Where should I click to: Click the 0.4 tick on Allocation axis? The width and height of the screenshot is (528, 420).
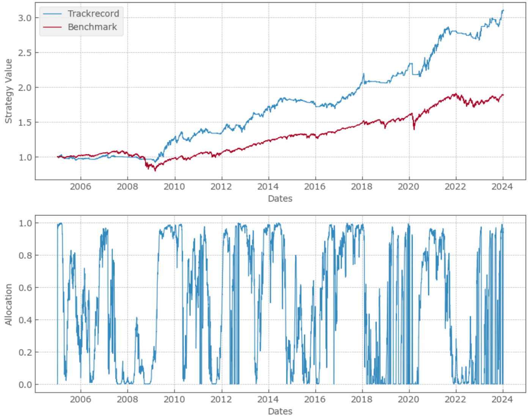25,320
